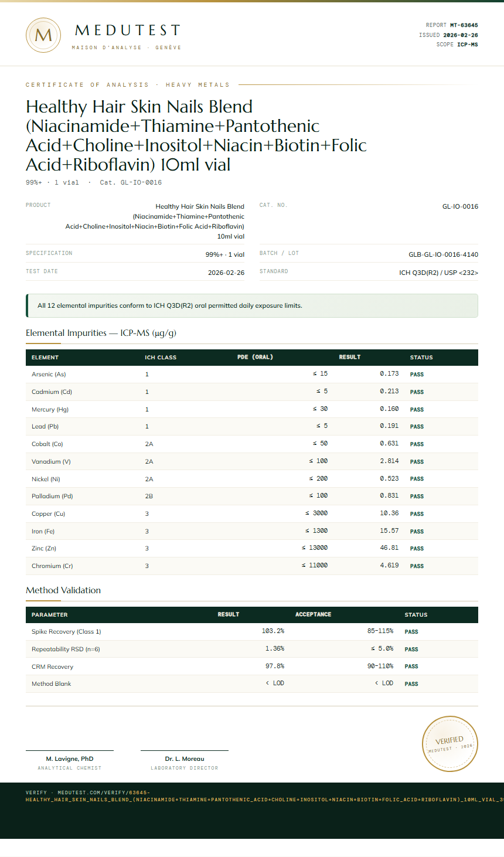Click the Cobalt (Co) row label

click(47, 444)
